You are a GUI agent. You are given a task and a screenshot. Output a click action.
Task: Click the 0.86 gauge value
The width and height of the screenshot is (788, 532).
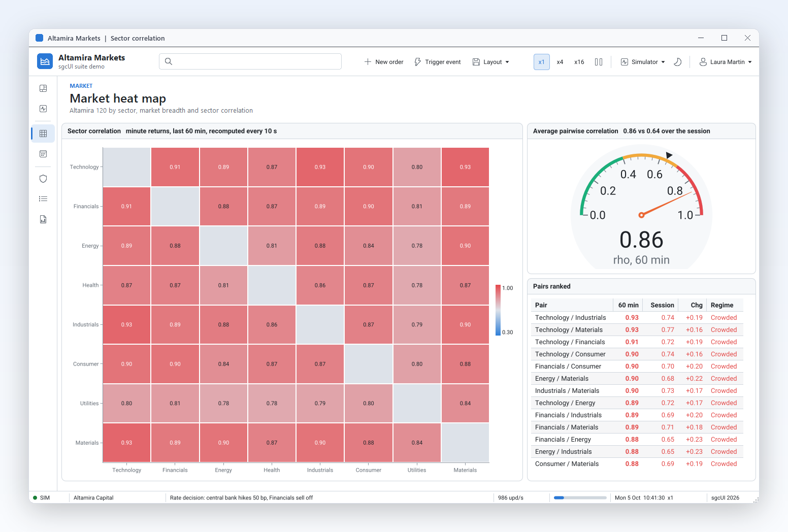(x=641, y=240)
